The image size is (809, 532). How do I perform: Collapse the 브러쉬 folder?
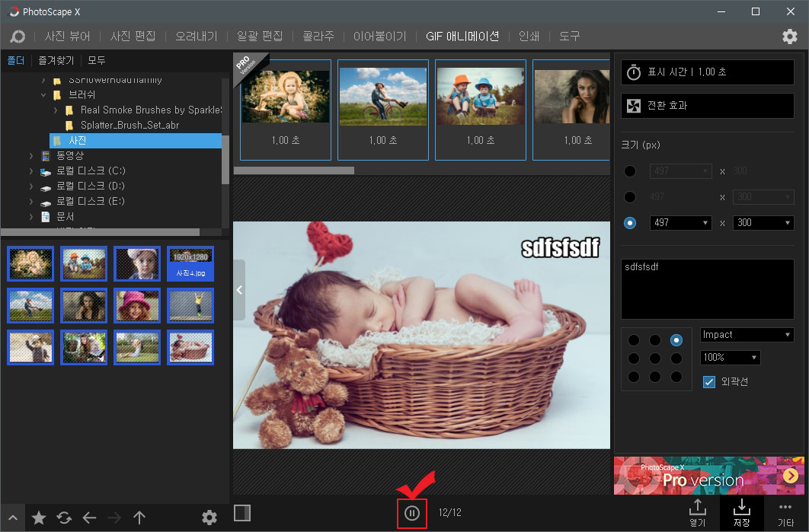click(43, 95)
